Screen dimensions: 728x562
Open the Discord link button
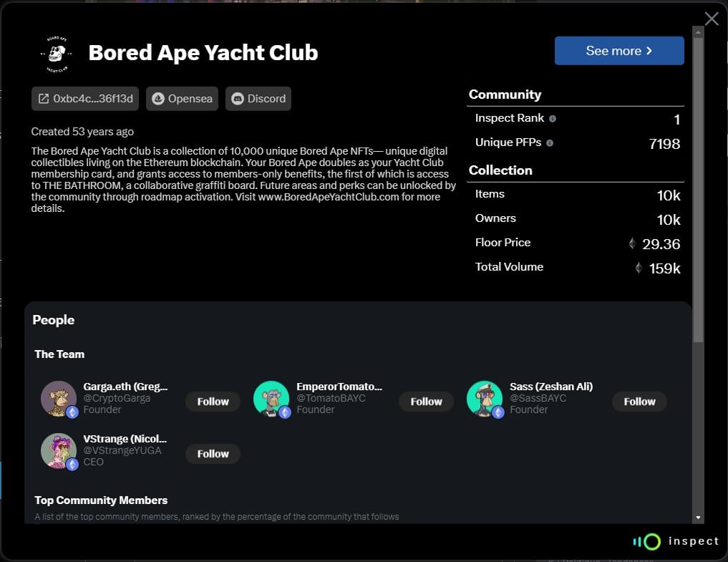click(x=258, y=99)
